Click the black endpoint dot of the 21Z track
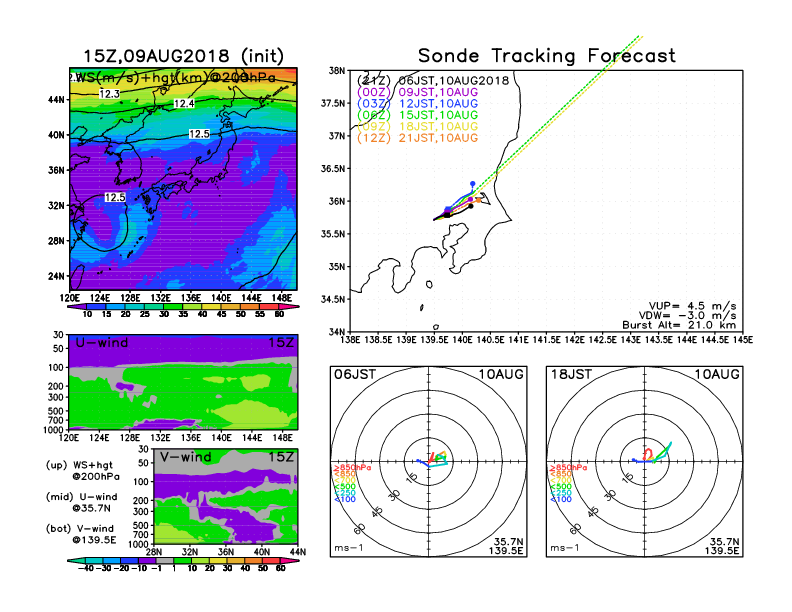Image resolution: width=792 pixels, height=612 pixels. [x=471, y=206]
